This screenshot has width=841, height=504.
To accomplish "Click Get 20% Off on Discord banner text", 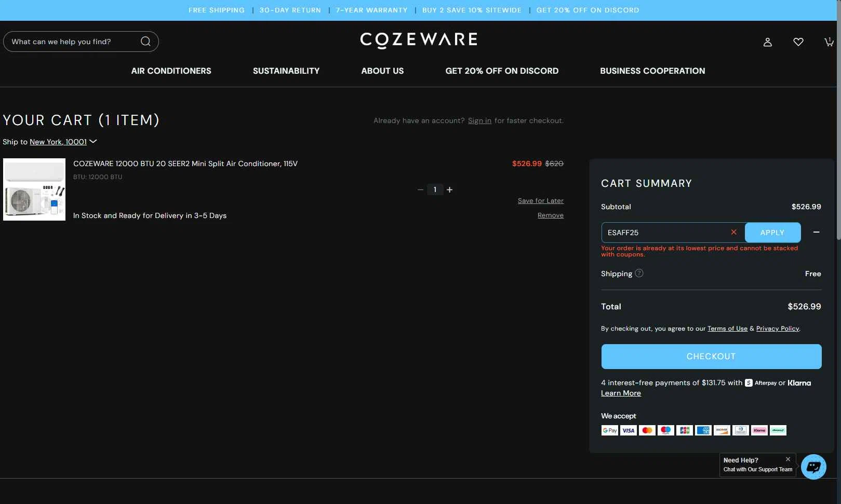I will [x=588, y=10].
